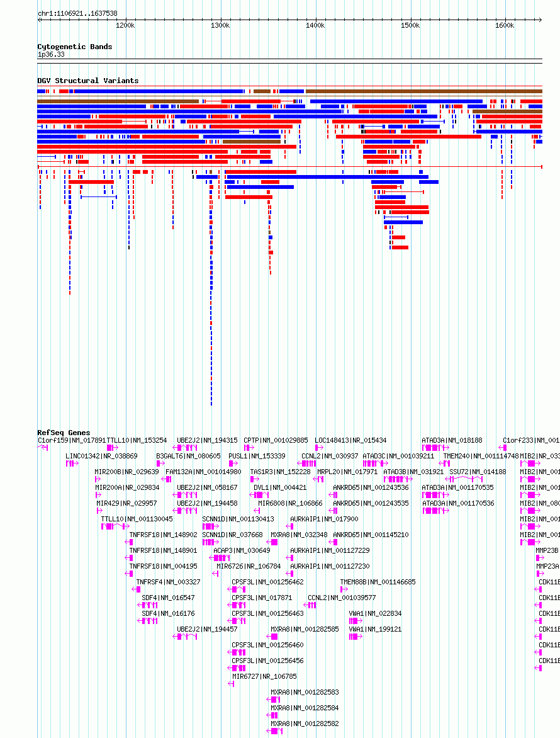Click gene glyph under SDF4|NM_016176
The width and height of the screenshot is (560, 738).
point(148,622)
